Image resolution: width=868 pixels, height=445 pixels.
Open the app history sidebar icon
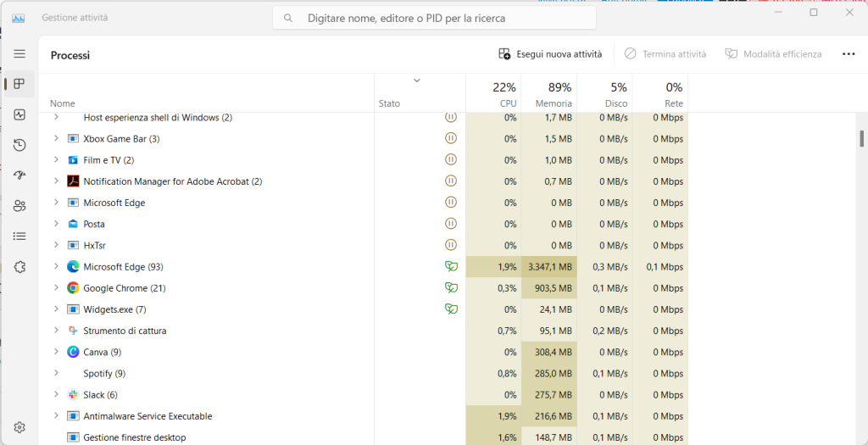pos(19,145)
